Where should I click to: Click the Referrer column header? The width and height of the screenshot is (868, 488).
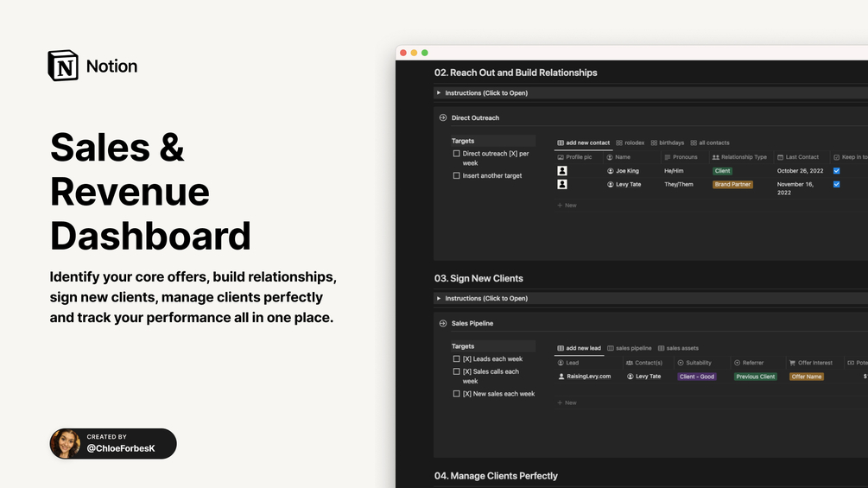coord(749,363)
